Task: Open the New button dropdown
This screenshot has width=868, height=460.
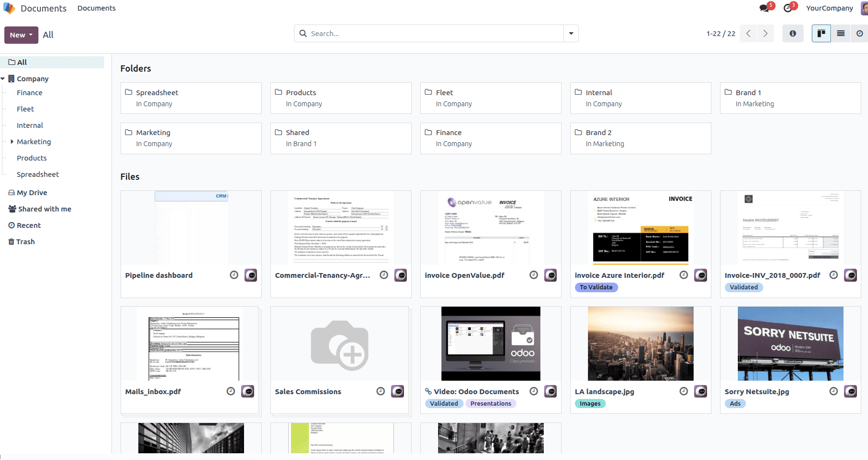Action: tap(21, 35)
